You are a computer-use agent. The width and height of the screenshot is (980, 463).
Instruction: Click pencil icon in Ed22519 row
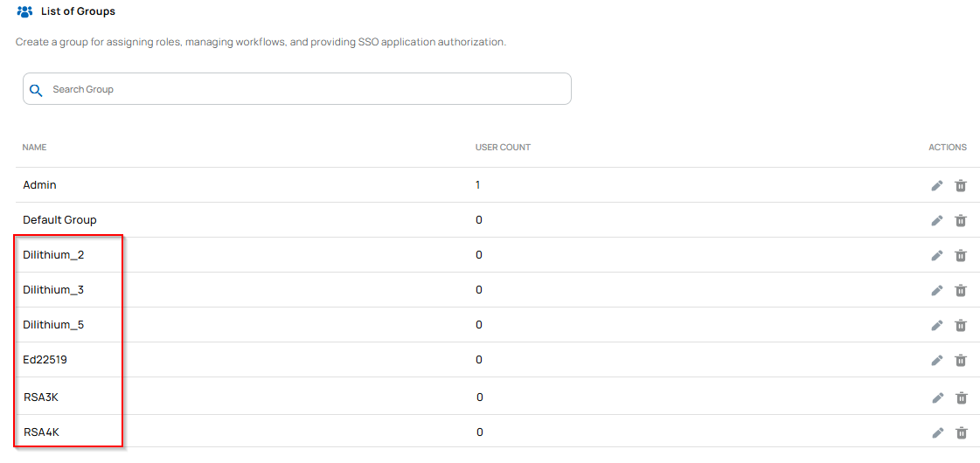click(936, 360)
